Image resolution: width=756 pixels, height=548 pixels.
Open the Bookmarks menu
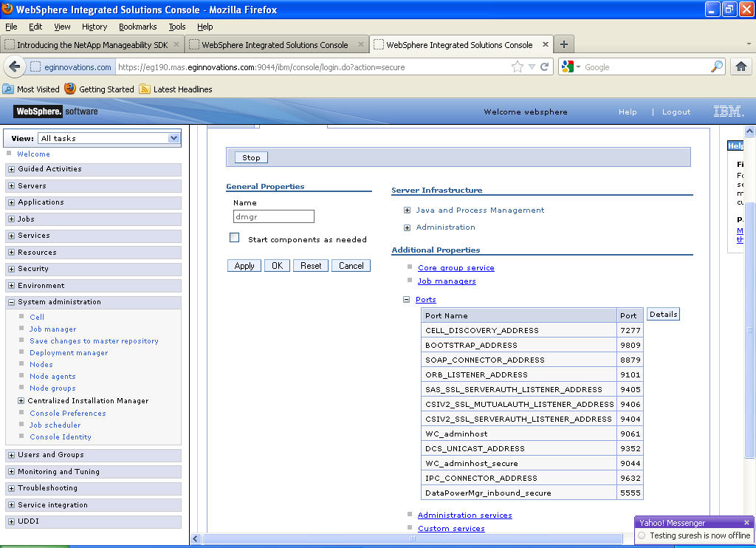[138, 27]
